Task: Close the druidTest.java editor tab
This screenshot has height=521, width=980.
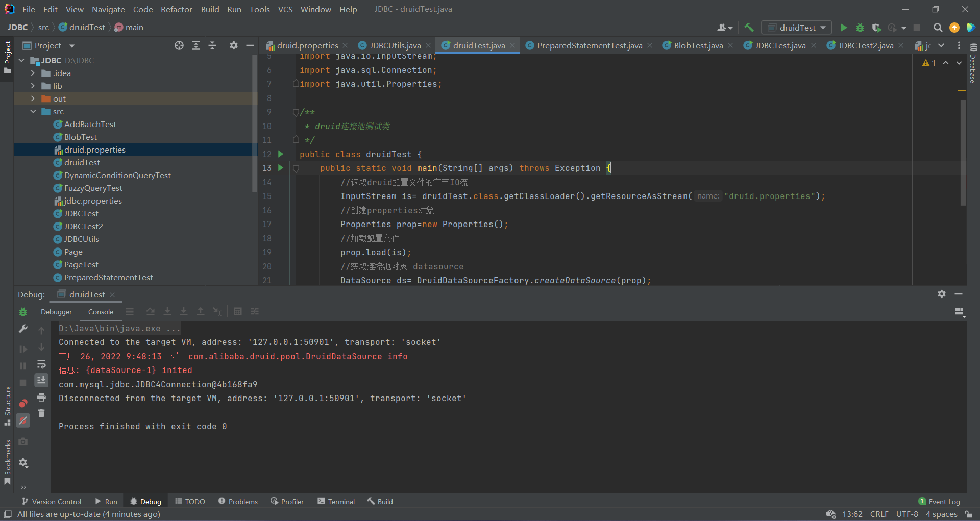Action: click(x=512, y=45)
